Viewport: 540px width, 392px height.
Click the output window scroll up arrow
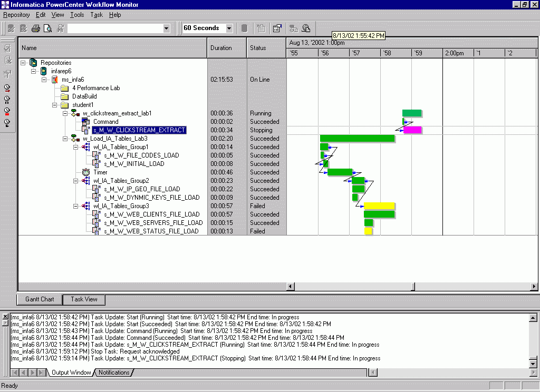pyautogui.click(x=533, y=318)
